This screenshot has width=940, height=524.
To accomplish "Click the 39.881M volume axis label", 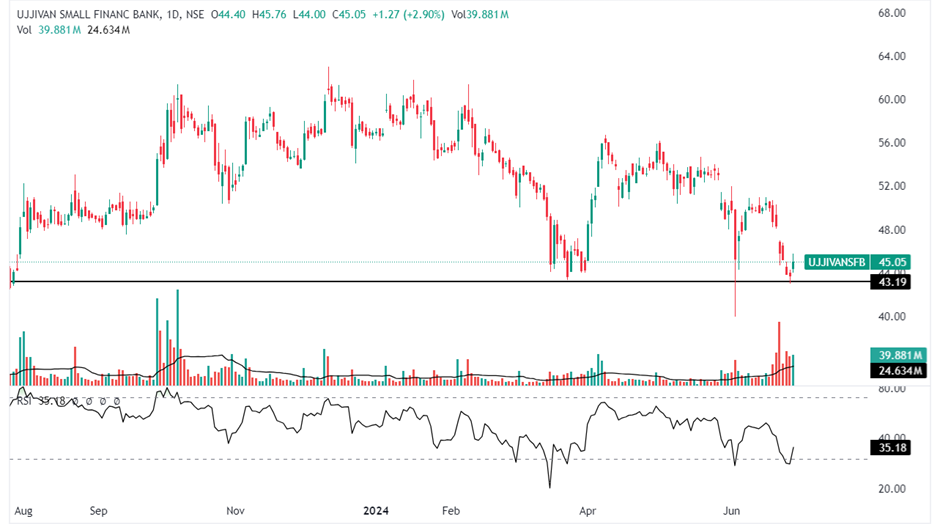I will 900,355.
